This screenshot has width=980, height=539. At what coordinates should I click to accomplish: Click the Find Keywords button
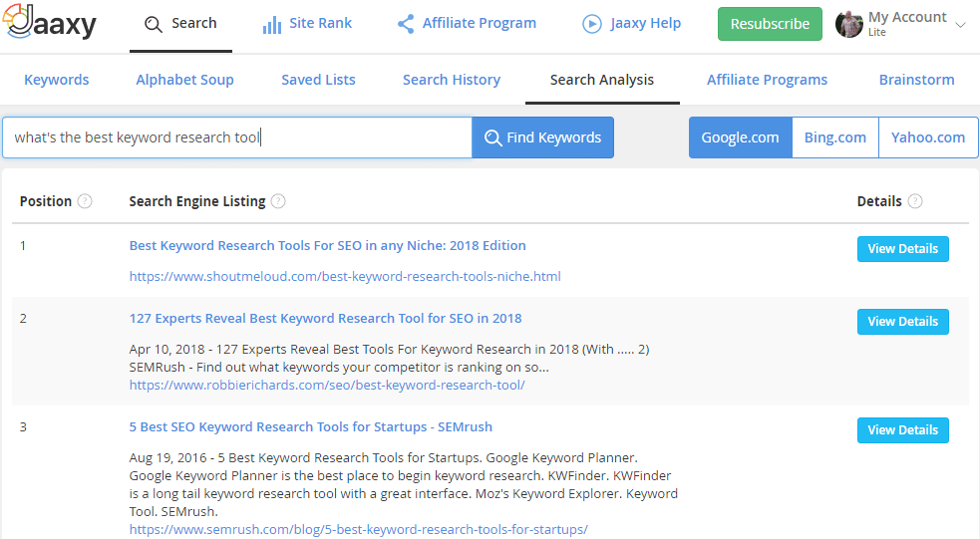(542, 137)
